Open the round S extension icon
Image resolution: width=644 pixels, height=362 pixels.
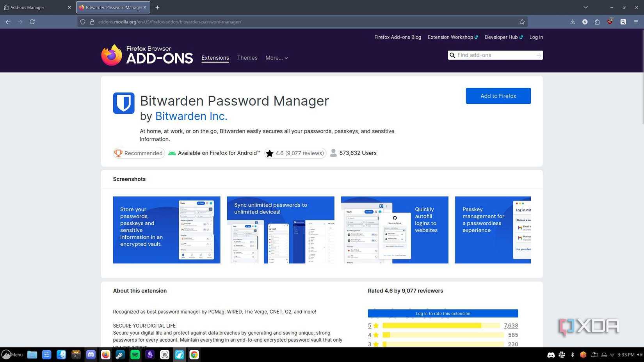(585, 22)
